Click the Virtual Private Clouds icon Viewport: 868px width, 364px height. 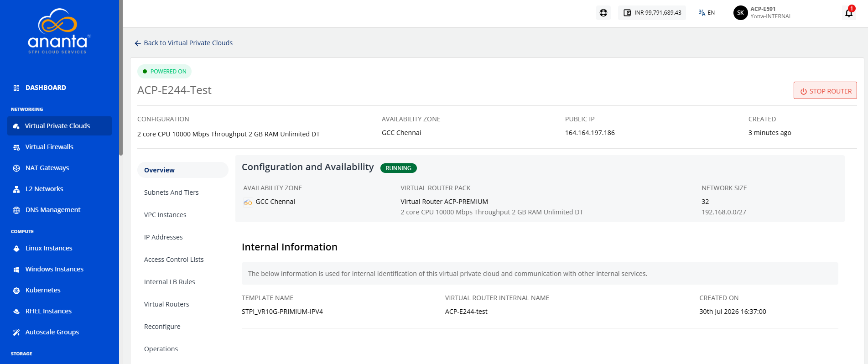point(16,126)
